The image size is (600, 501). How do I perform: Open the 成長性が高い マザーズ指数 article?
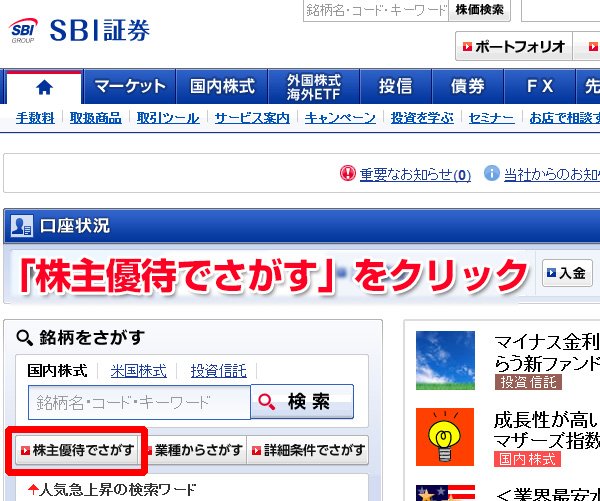(546, 430)
